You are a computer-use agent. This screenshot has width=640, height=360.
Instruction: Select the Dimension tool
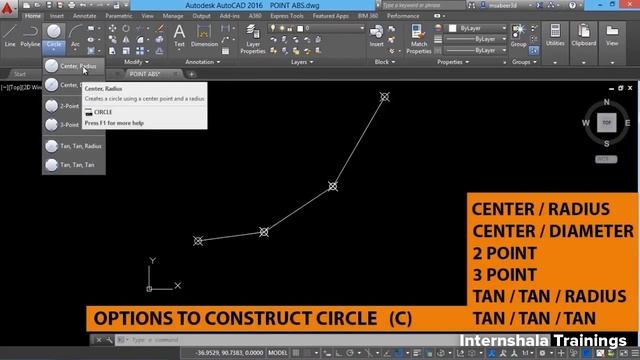click(x=204, y=36)
